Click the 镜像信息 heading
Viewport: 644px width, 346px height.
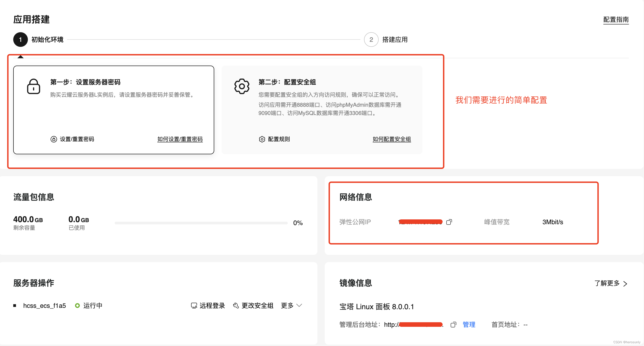click(356, 283)
